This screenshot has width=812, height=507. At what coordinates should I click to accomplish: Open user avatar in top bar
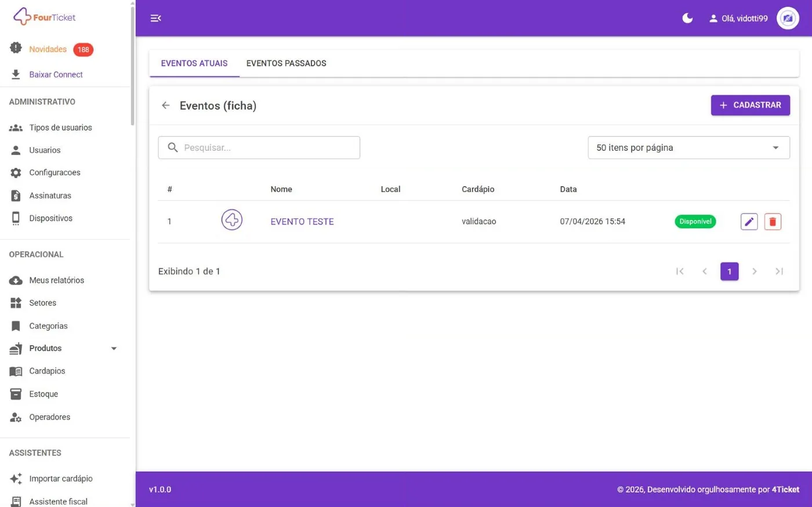[788, 18]
